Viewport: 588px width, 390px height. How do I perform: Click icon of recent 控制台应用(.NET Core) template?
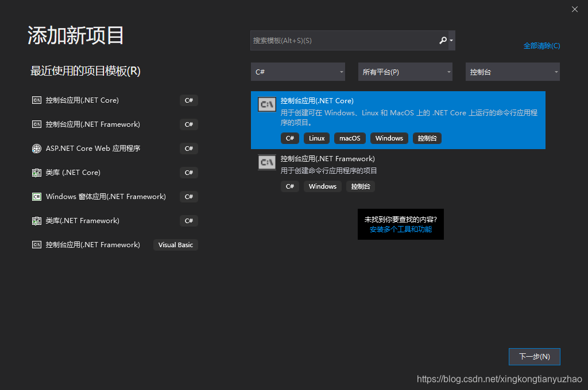click(x=37, y=100)
